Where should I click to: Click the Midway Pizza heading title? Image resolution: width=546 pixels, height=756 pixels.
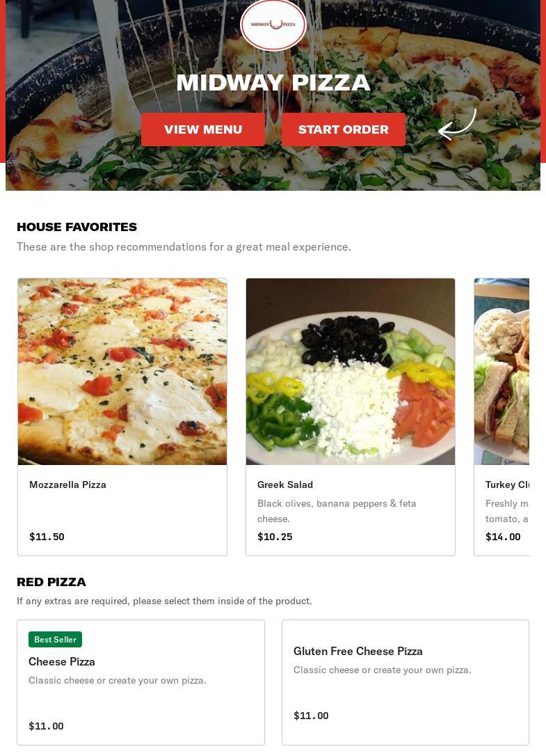click(273, 82)
